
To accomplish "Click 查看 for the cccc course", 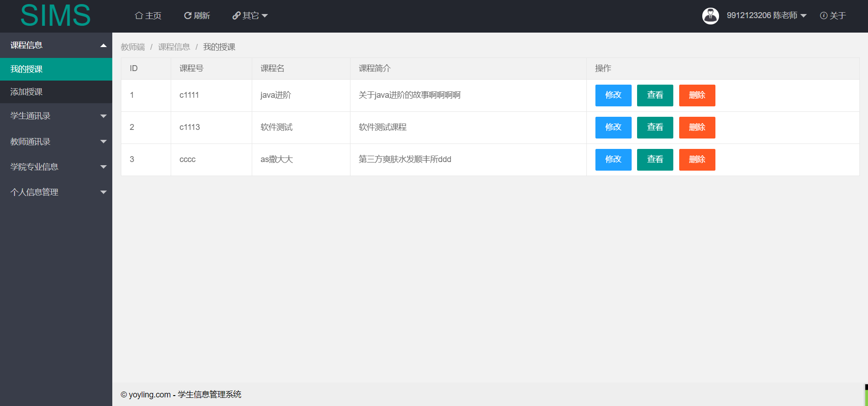I will 655,160.
